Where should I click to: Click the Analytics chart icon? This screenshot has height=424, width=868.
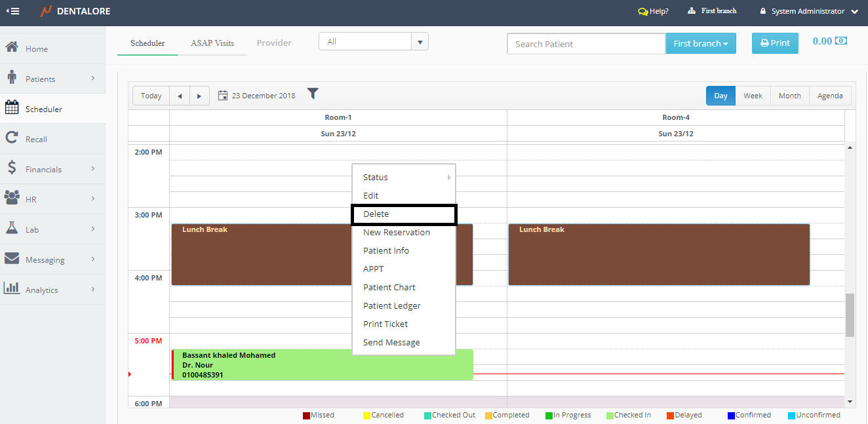pyautogui.click(x=11, y=288)
